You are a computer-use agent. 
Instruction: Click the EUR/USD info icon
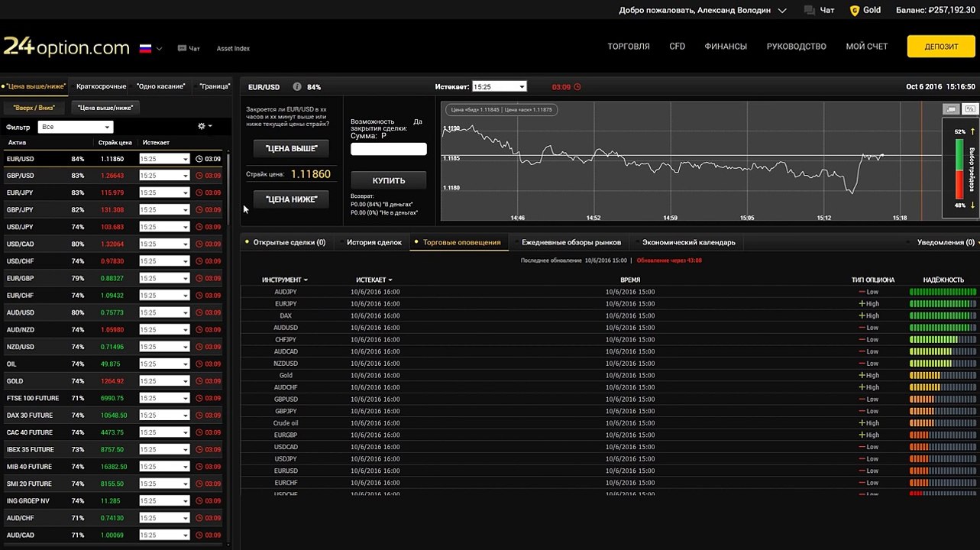pos(297,87)
